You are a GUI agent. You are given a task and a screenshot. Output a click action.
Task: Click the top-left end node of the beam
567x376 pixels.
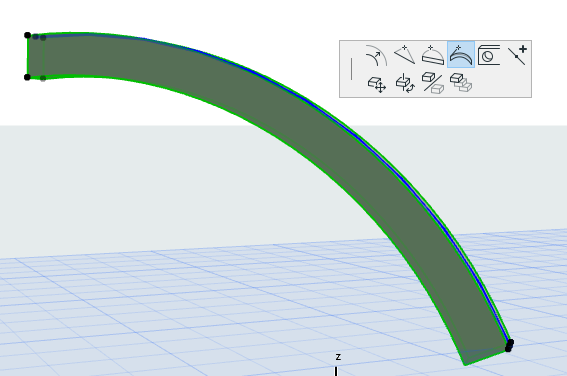point(27,35)
